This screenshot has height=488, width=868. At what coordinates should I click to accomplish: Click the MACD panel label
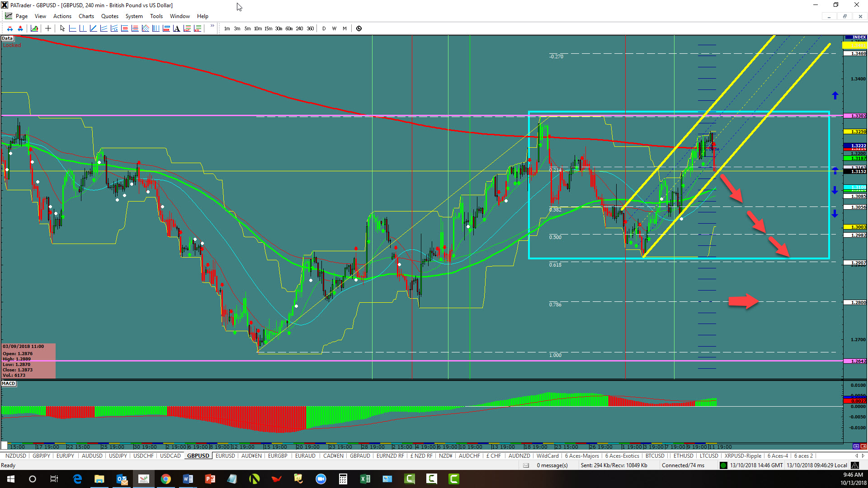pos(9,384)
